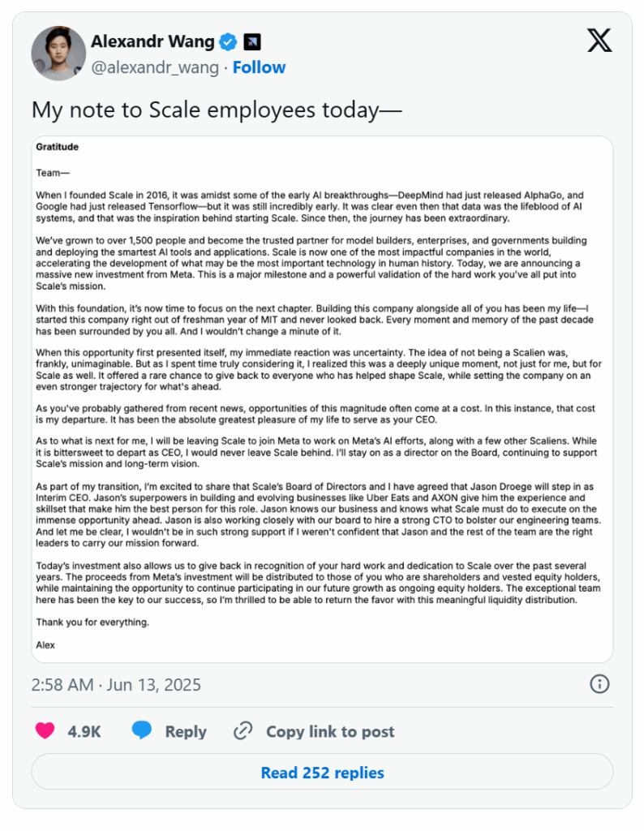Image resolution: width=644 pixels, height=831 pixels.
Task: Open the @alexandr_wang handle link
Action: tap(155, 68)
